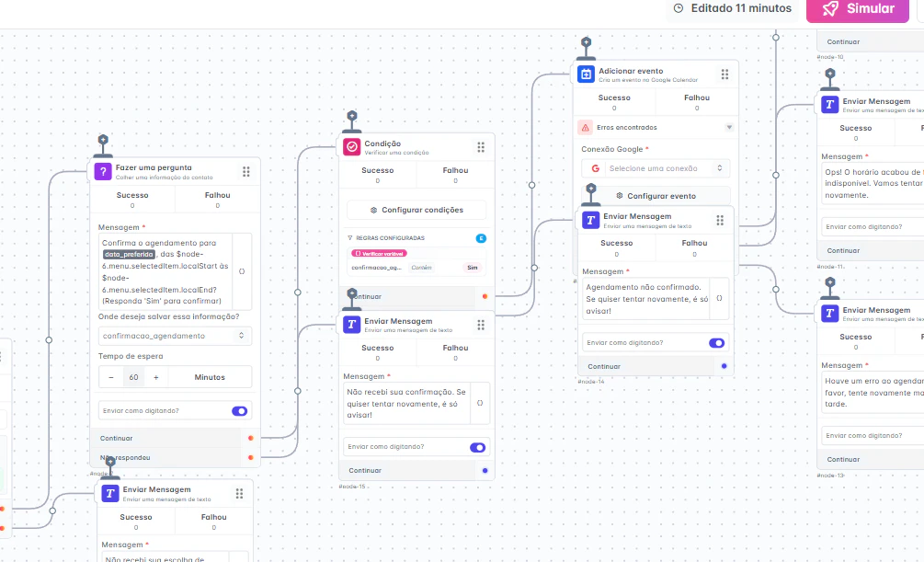Click the T icon of the Ops! O horário message node
The width and height of the screenshot is (924, 562).
pos(829,104)
